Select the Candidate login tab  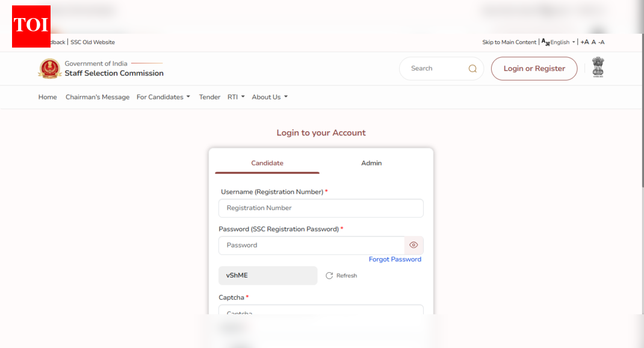[267, 163]
